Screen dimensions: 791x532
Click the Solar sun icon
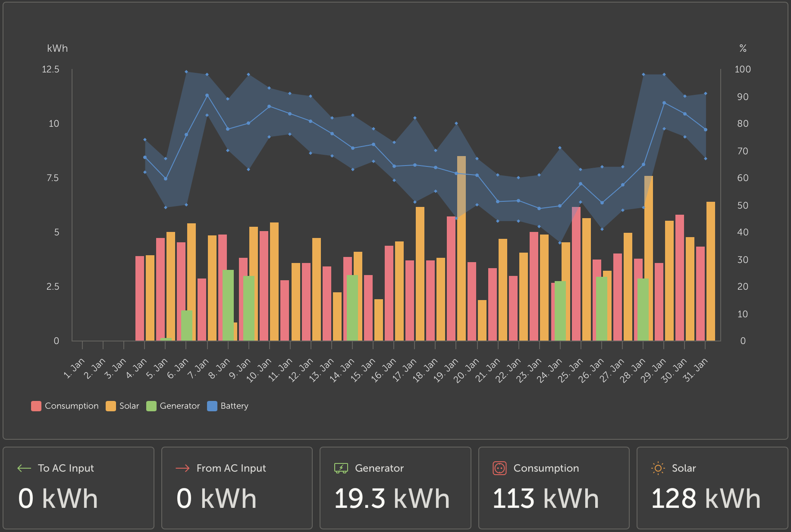click(657, 467)
